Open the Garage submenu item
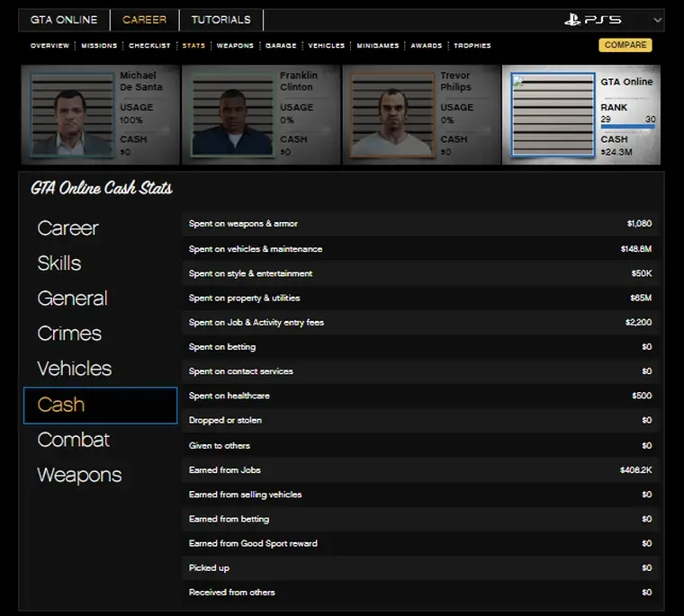This screenshot has width=684, height=616. click(x=281, y=45)
